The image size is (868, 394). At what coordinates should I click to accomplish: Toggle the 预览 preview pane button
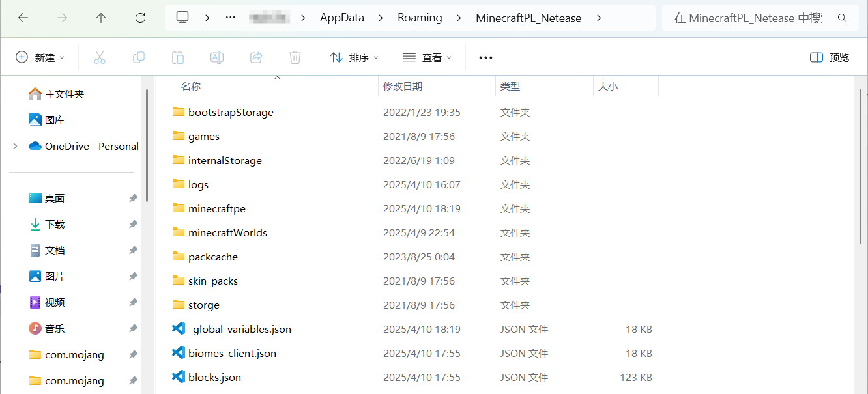(x=830, y=57)
